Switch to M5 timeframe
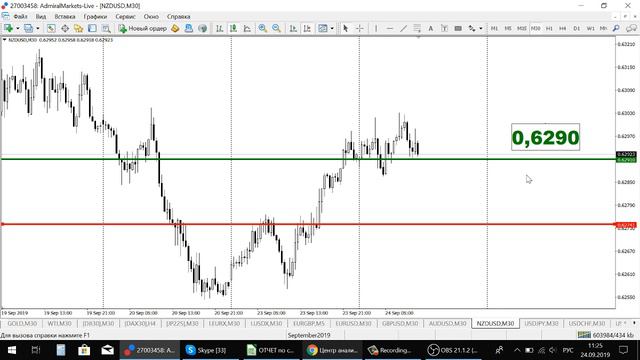 (x=508, y=28)
